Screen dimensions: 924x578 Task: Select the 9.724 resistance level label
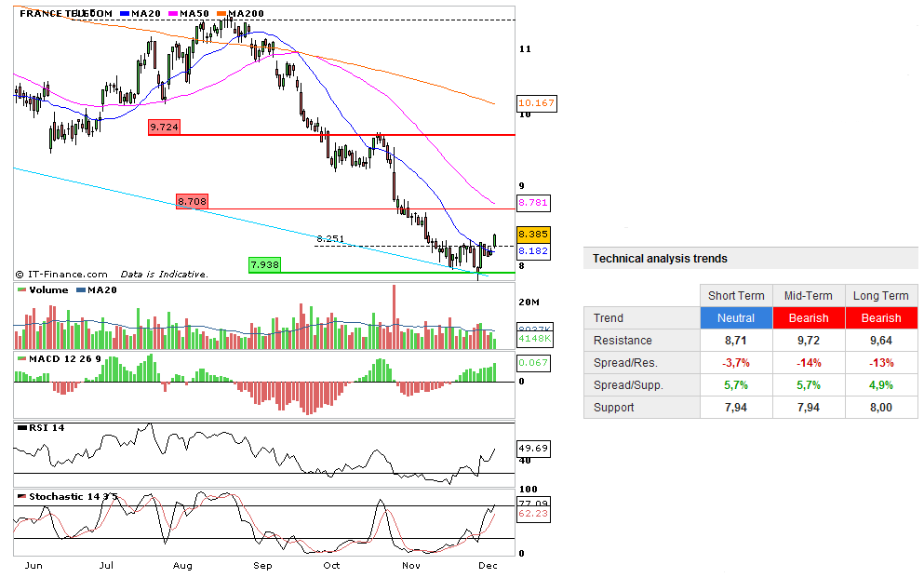point(164,128)
